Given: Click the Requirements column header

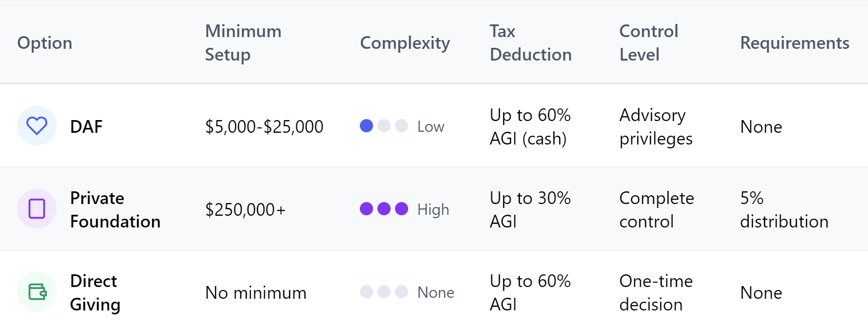Looking at the screenshot, I should tap(794, 43).
